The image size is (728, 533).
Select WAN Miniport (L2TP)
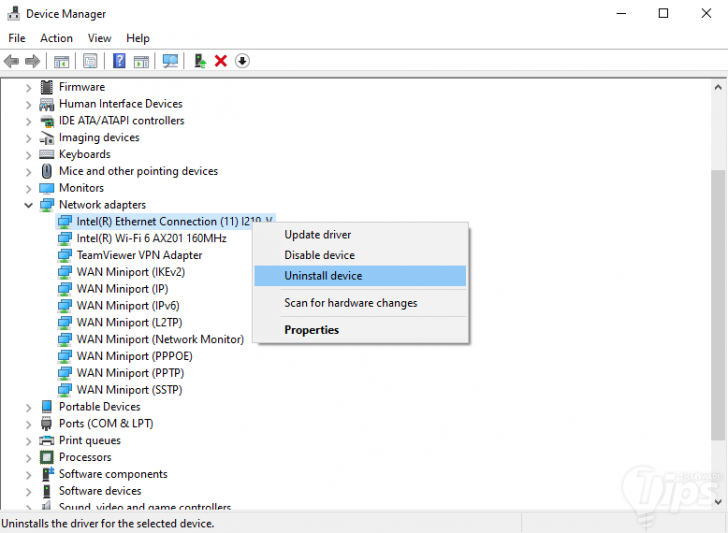129,323
